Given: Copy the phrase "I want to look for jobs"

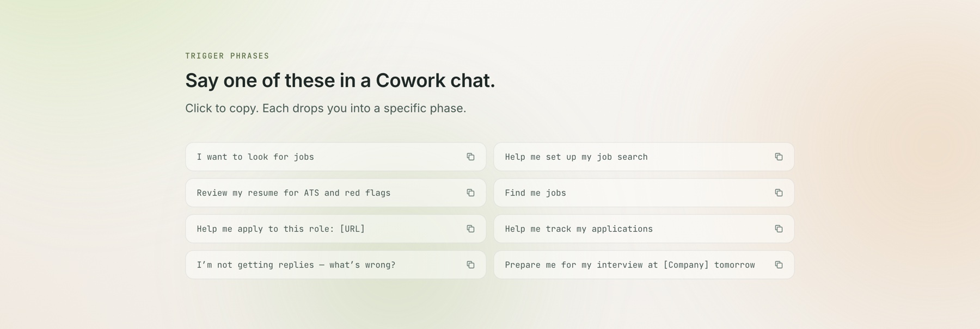Looking at the screenshot, I should pos(327,157).
